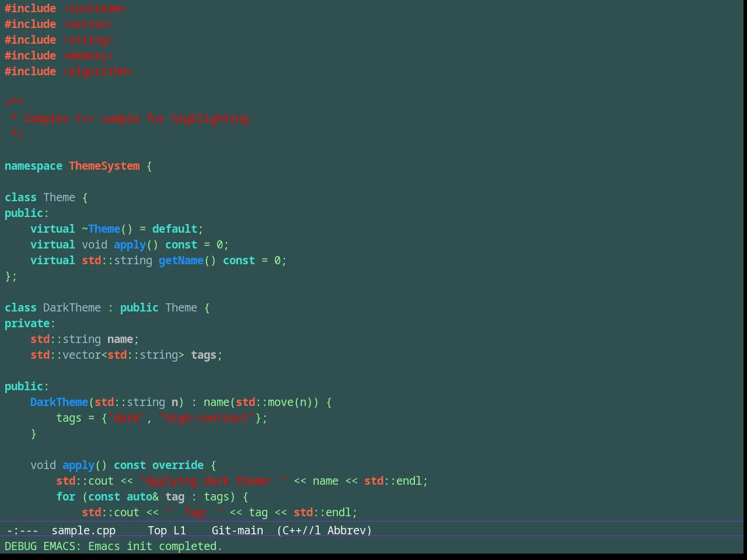Click the DarkTheme class name after class keyword
747x560 pixels.
(72, 307)
